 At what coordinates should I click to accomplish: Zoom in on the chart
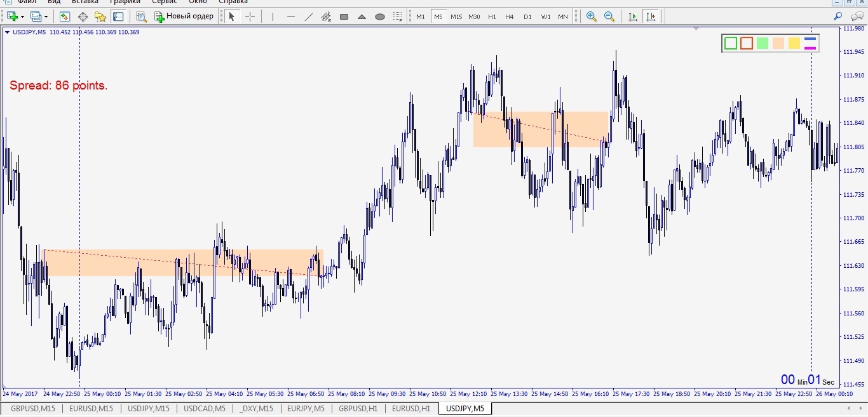(592, 17)
